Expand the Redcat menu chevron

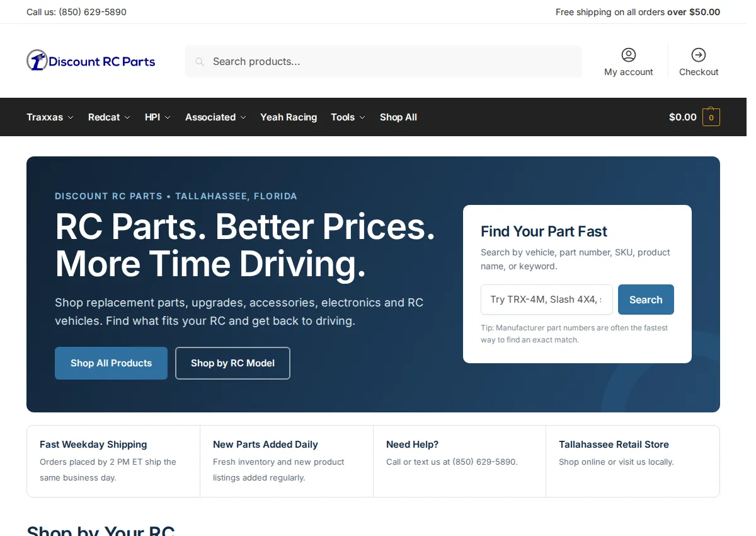tap(127, 117)
